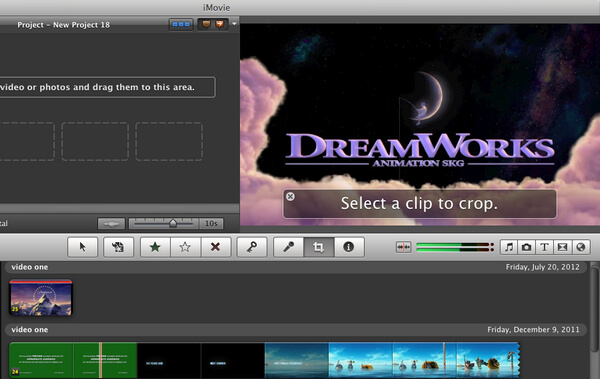Open the music and sound effects browser
This screenshot has height=379, width=600.
[509, 247]
